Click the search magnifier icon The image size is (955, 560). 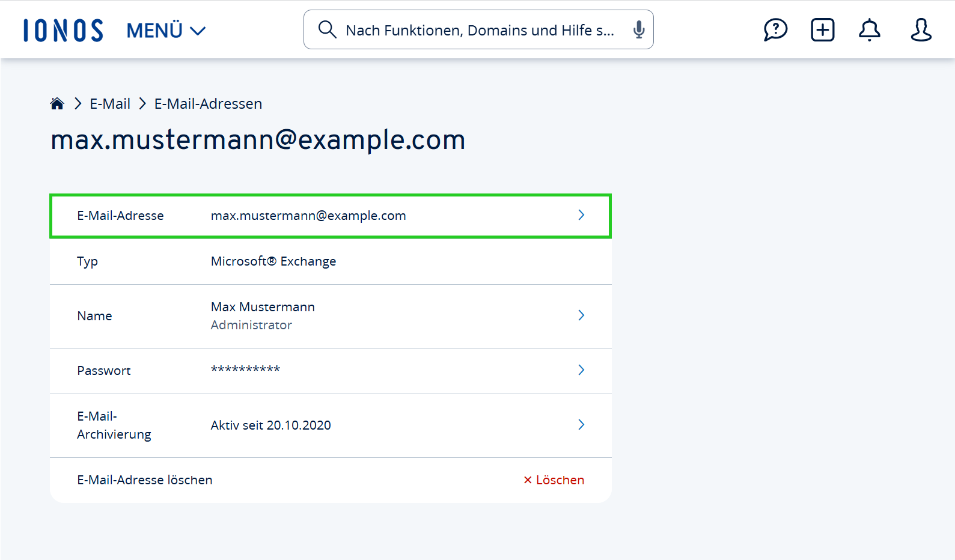point(327,29)
